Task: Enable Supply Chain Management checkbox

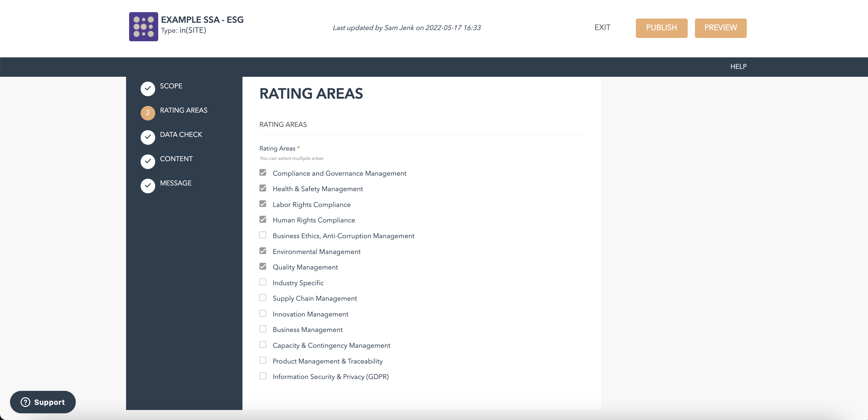Action: pos(263,298)
